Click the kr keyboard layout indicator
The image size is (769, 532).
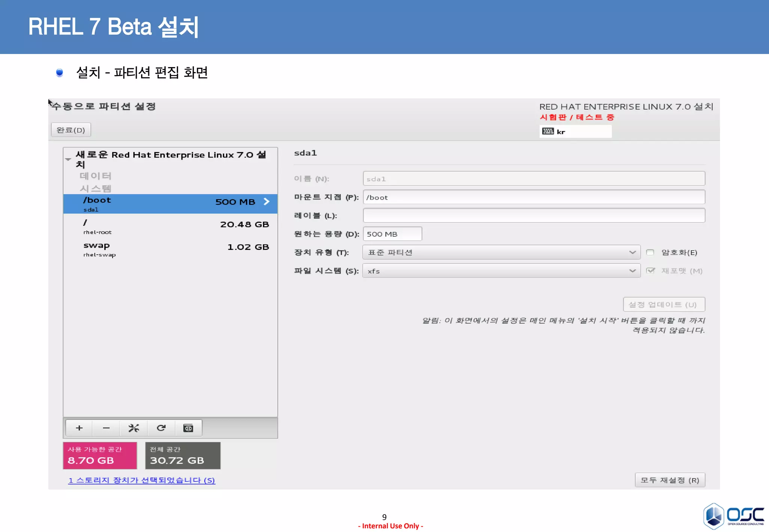click(x=575, y=131)
